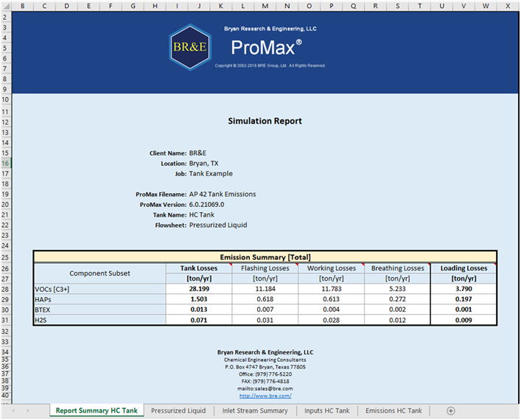Click the Job value Tank Example
Image resolution: width=521 pixels, height=420 pixels.
(211, 174)
